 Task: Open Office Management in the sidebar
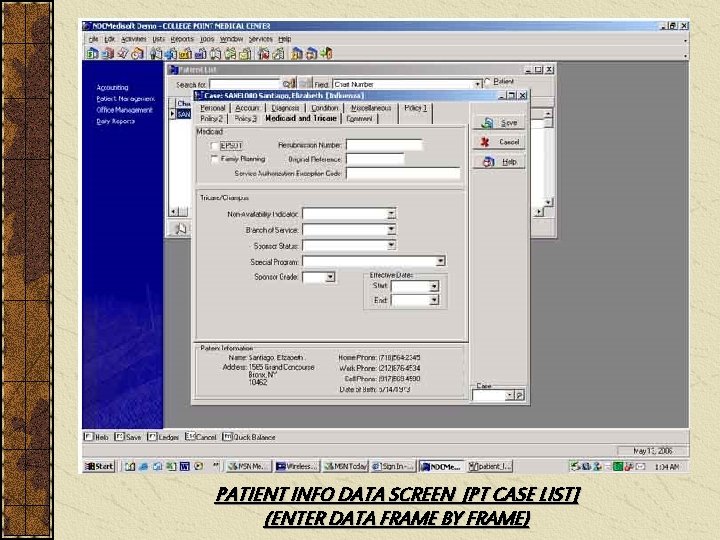point(124,110)
